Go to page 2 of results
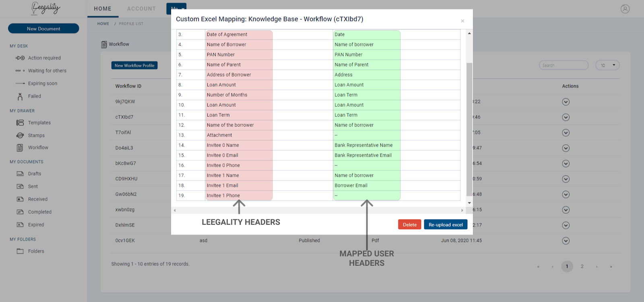The width and height of the screenshot is (644, 302). pyautogui.click(x=582, y=267)
